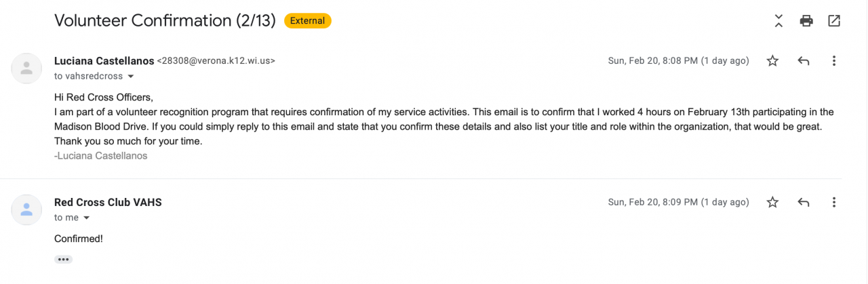This screenshot has width=868, height=284.
Task: Open more options for Luciana's message
Action: pos(834,61)
